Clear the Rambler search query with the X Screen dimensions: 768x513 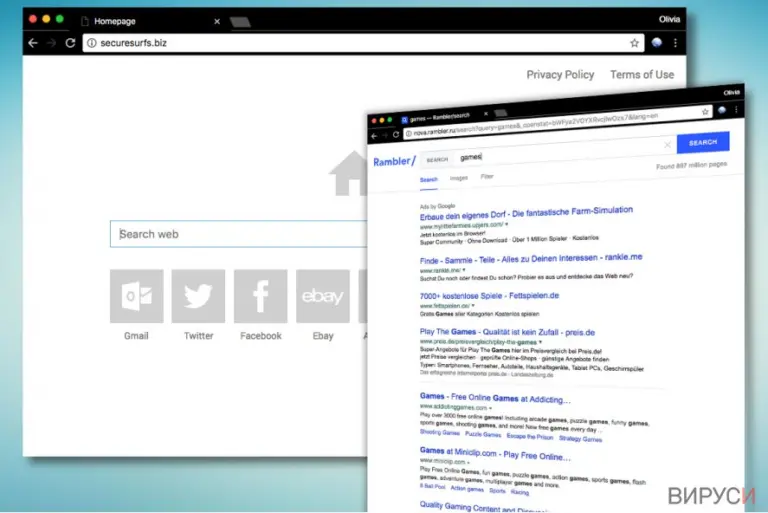(667, 145)
